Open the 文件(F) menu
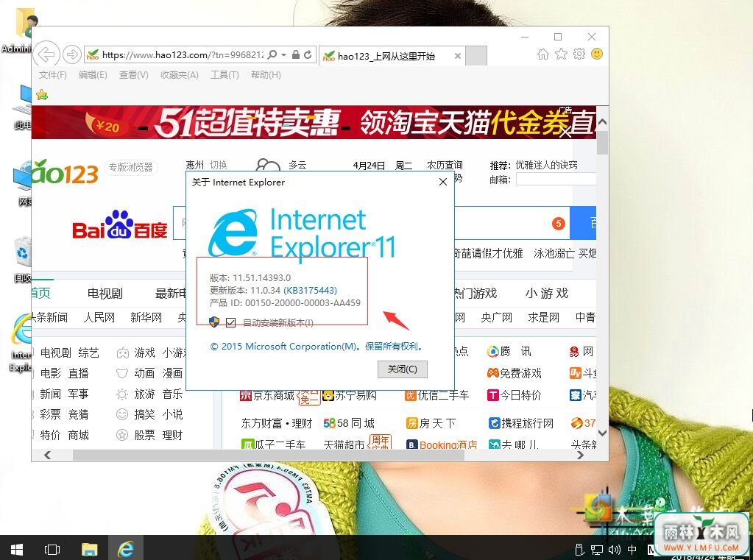753x560 pixels. 53,75
